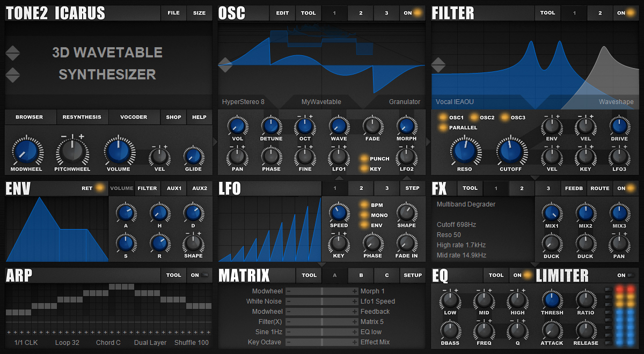Viewport: 644px width, 354px height.
Task: Select MATRIX tab B
Action: tap(361, 275)
